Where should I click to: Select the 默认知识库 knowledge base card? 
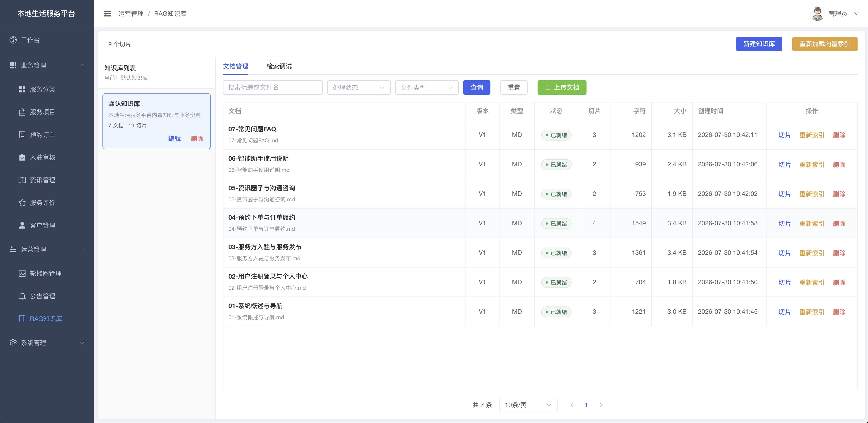coord(157,121)
